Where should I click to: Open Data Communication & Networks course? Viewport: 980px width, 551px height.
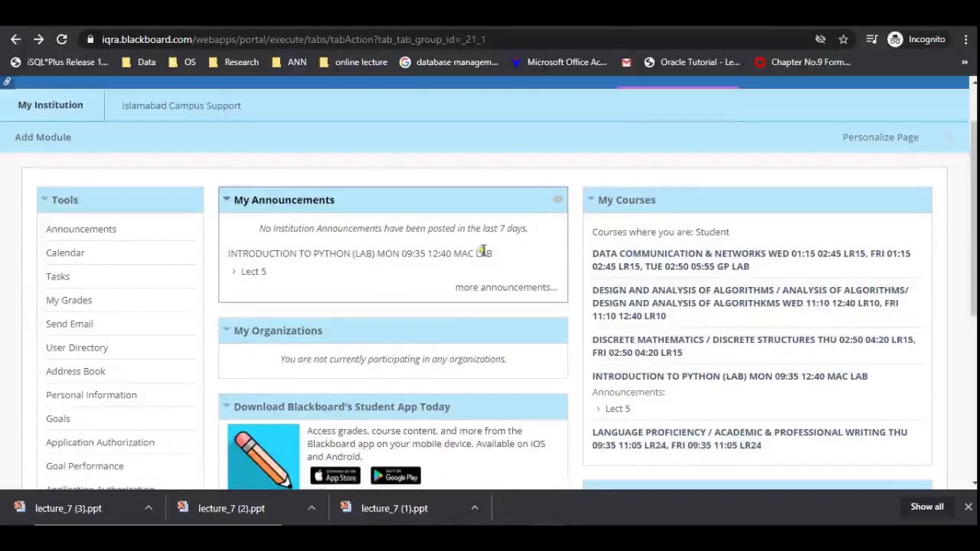coord(751,259)
